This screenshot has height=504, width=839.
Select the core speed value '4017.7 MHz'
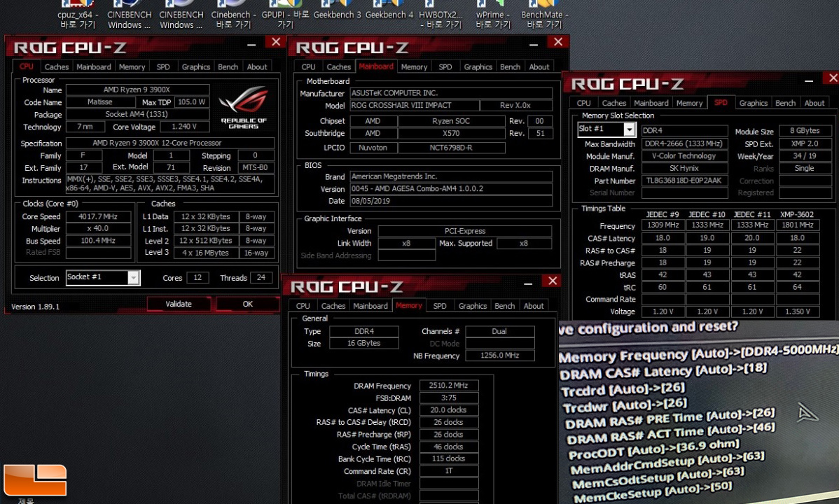(x=98, y=217)
